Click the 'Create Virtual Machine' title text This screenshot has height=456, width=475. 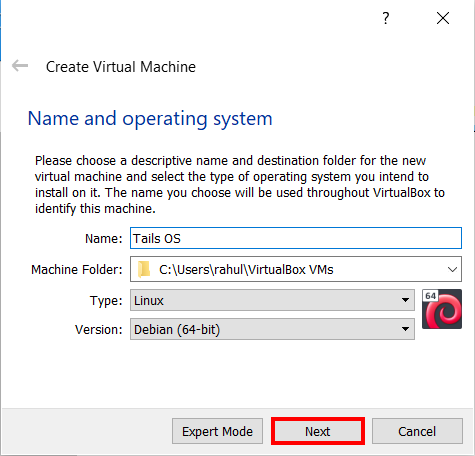tap(121, 67)
